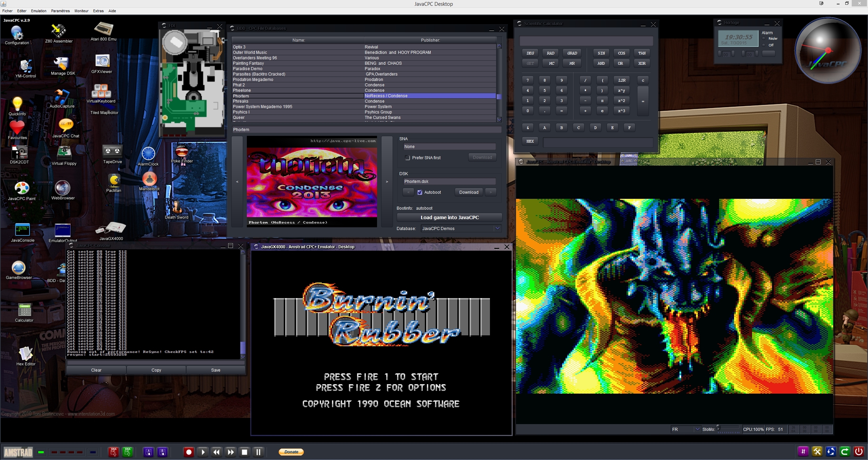
Task: Click Load game into JavaCPC button
Action: [x=450, y=217]
